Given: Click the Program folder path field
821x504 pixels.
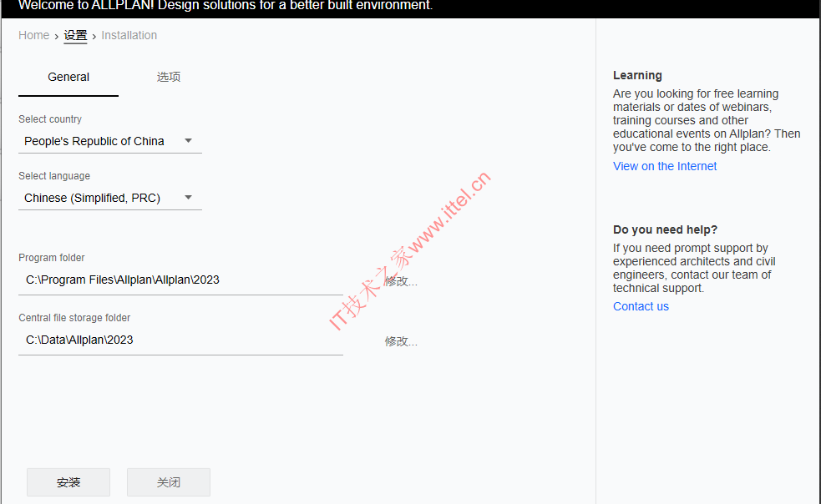Looking at the screenshot, I should tap(180, 280).
